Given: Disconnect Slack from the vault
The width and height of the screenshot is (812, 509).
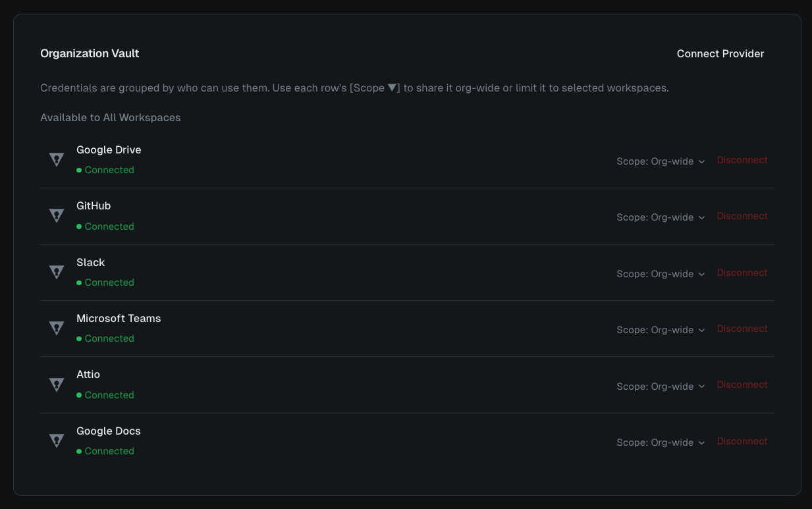Looking at the screenshot, I should (742, 273).
